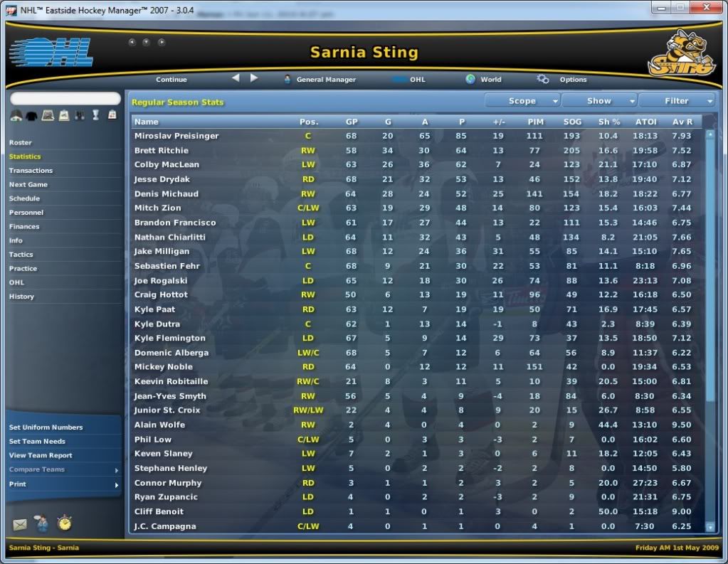Open the manager speech-bubble person icon
This screenshot has height=564, width=728.
(x=41, y=523)
